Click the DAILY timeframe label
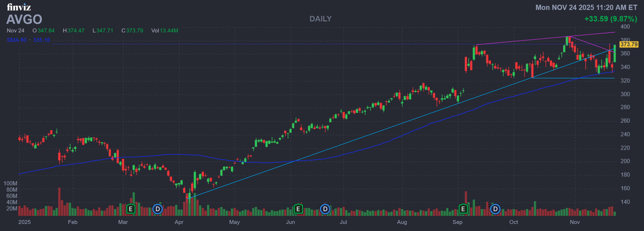Viewport: 644px width, 231px height. [x=320, y=19]
